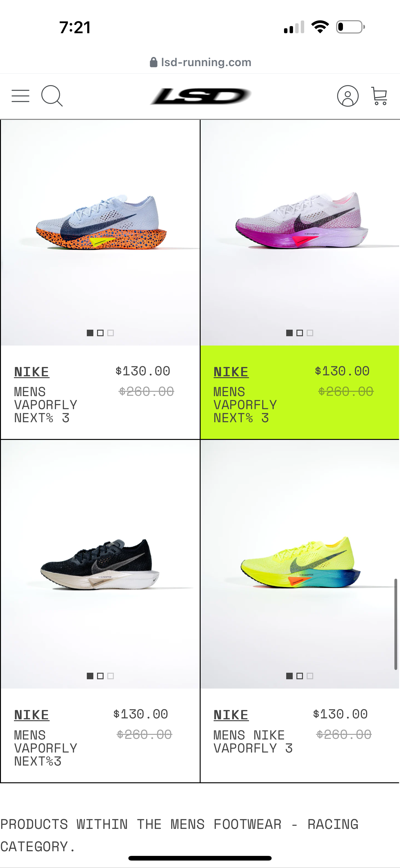Open Mens Nike Vaporfly 3 product title
The image size is (400, 868).
pyautogui.click(x=253, y=742)
